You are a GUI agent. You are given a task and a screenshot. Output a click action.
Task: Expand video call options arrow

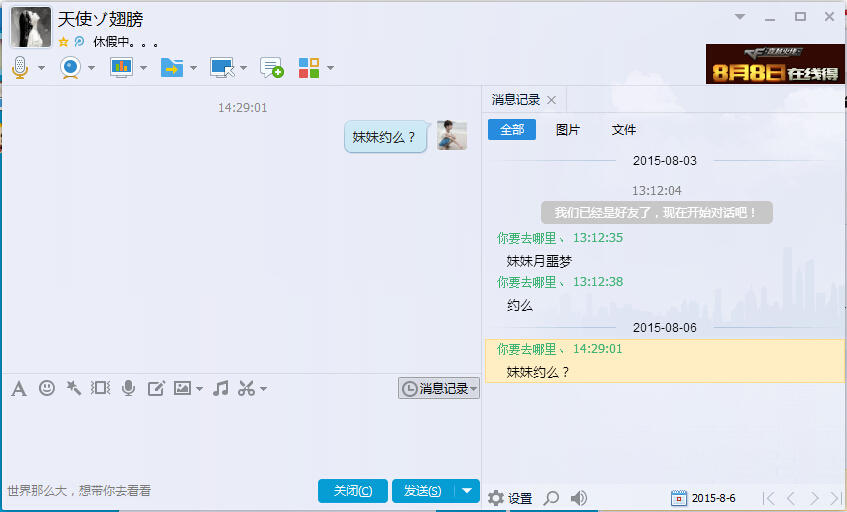coord(91,68)
